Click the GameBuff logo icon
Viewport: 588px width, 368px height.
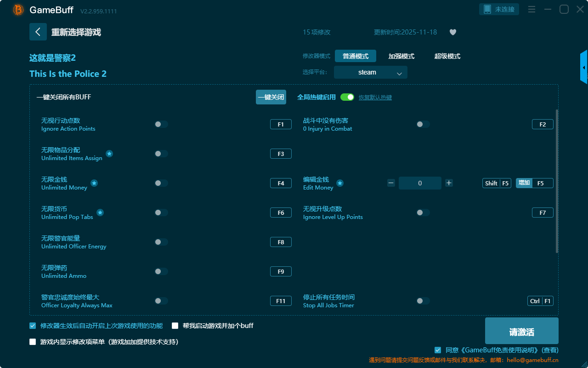point(18,10)
